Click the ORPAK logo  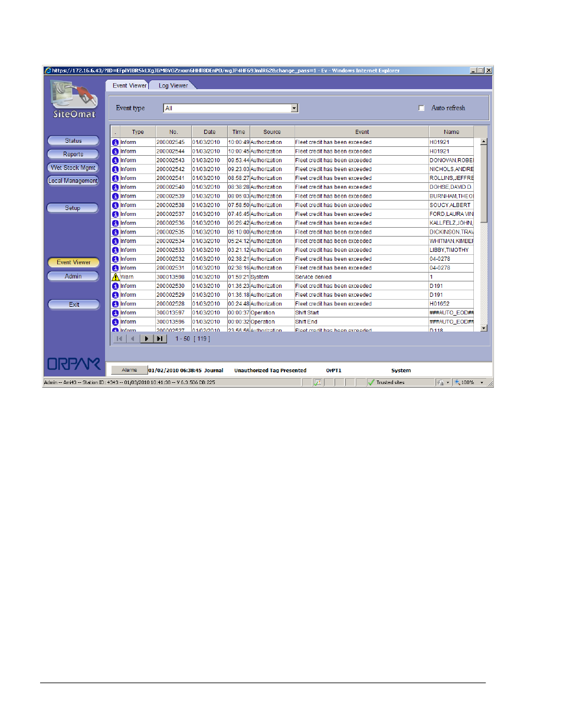pyautogui.click(x=74, y=364)
